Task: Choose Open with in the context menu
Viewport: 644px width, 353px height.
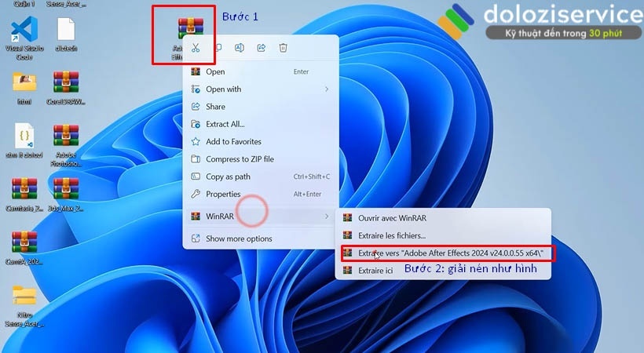Action: click(x=261, y=89)
